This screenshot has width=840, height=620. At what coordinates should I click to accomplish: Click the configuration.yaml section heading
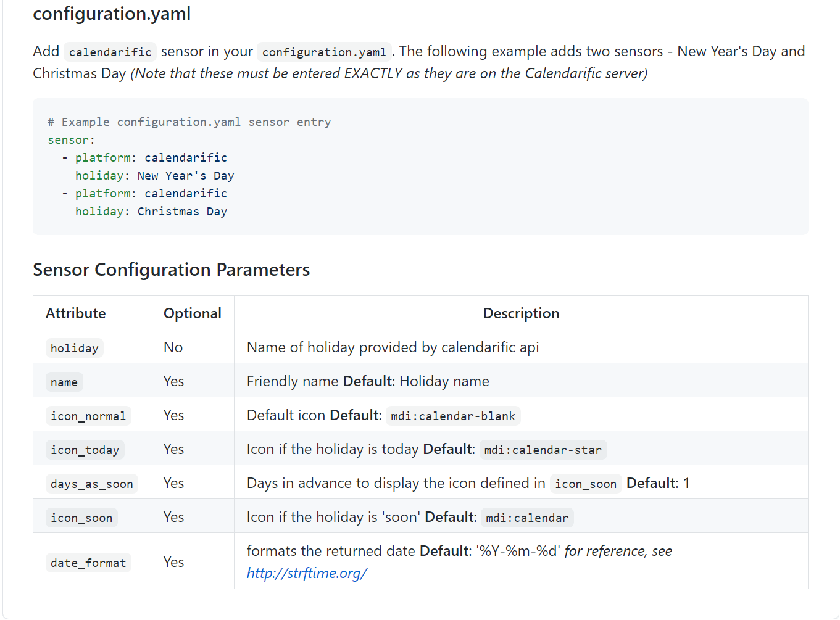click(x=112, y=14)
